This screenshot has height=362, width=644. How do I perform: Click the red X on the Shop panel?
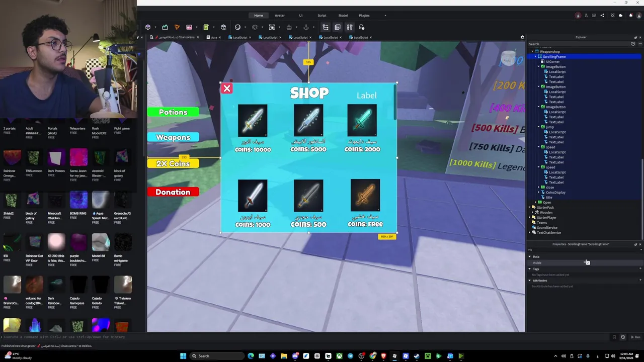point(227,89)
